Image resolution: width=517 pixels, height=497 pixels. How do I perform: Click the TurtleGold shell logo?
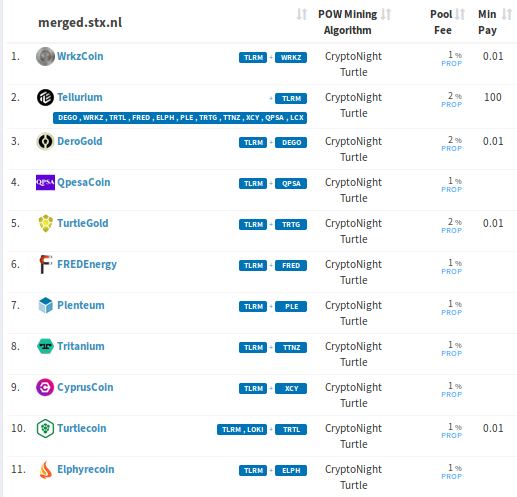46,223
